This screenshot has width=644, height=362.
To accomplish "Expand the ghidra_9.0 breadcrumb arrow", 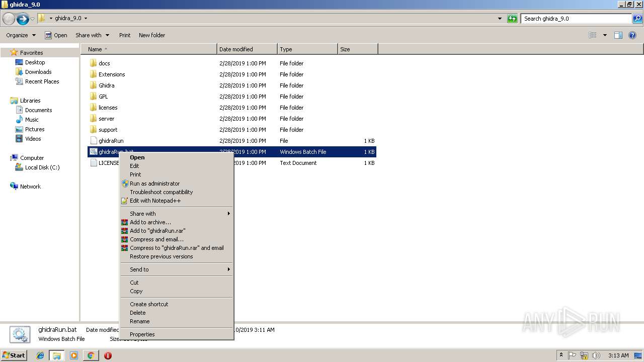I will (x=86, y=19).
